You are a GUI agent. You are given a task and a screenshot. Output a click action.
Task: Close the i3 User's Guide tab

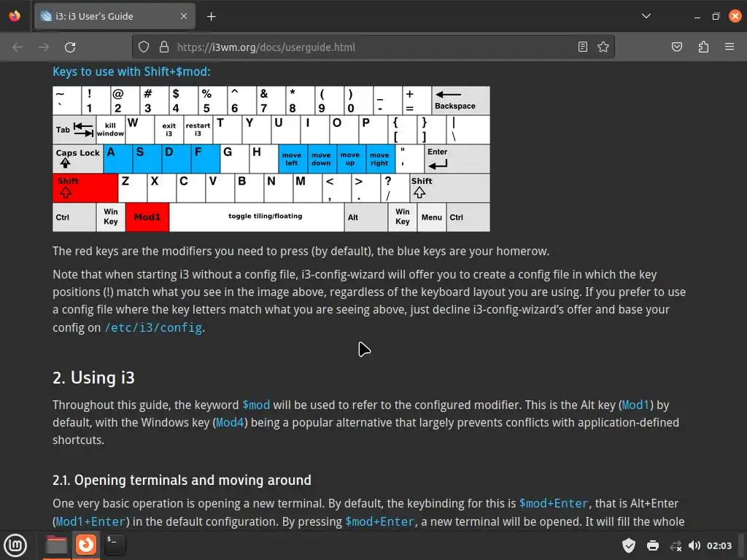point(183,16)
